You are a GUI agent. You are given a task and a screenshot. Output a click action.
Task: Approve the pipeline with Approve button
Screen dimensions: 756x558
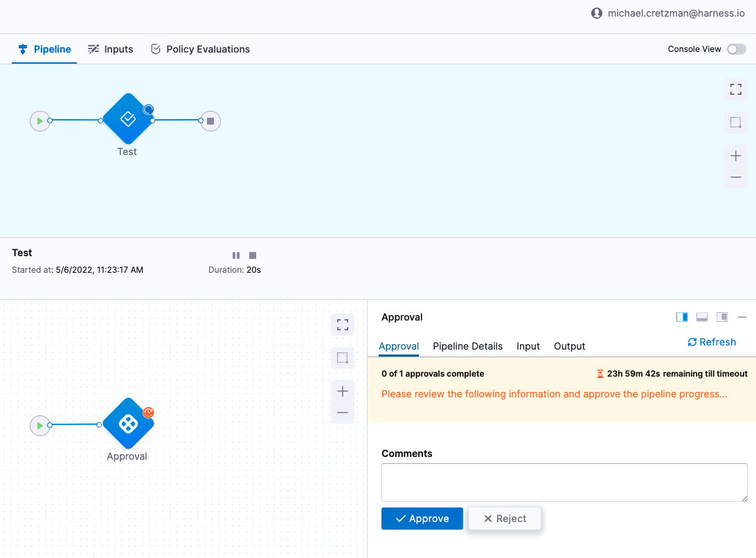[x=422, y=519]
